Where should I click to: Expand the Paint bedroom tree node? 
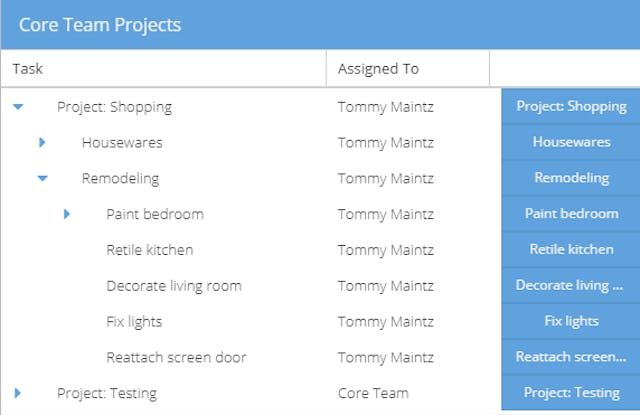point(67,214)
